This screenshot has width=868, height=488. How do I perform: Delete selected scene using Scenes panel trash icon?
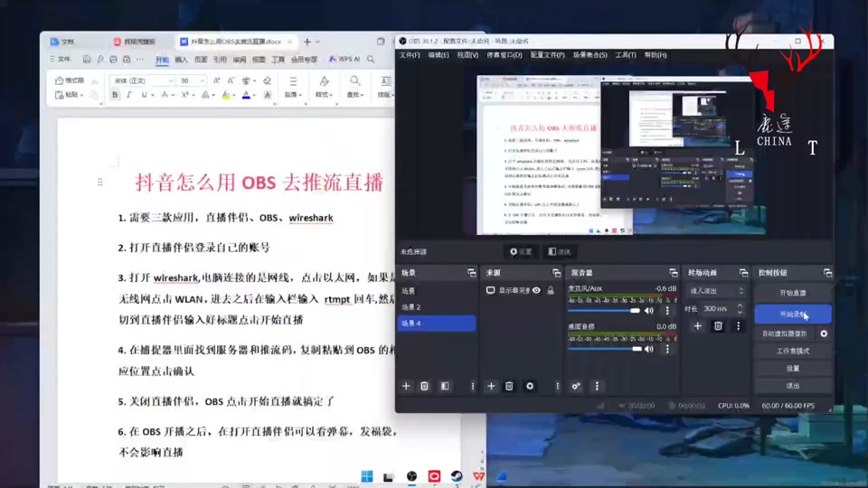(x=425, y=386)
